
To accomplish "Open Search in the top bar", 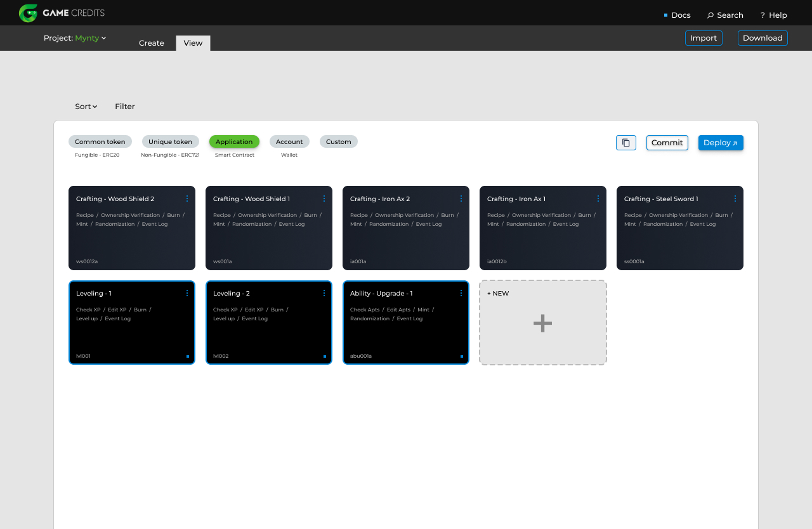I will [725, 15].
